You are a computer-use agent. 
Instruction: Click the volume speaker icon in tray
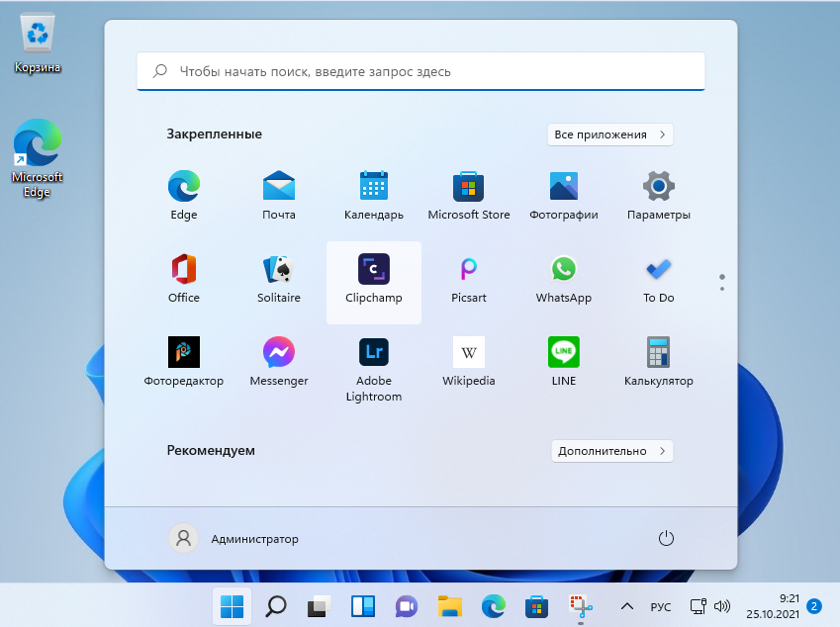pos(722,606)
